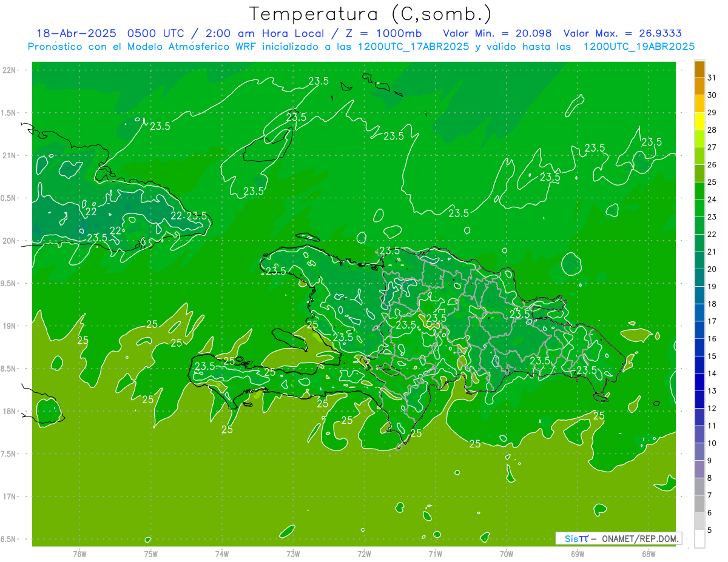Click the '18N' latitude label
The width and height of the screenshot is (728, 562).
pyautogui.click(x=9, y=411)
